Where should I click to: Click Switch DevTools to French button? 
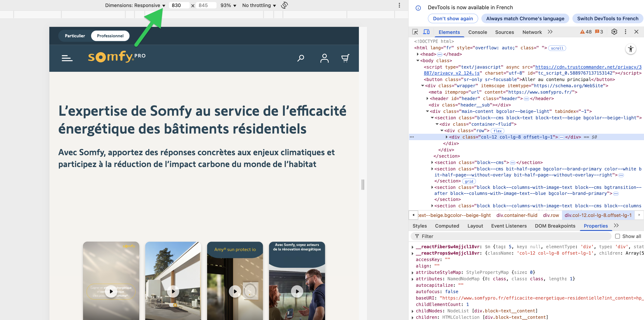pos(608,18)
